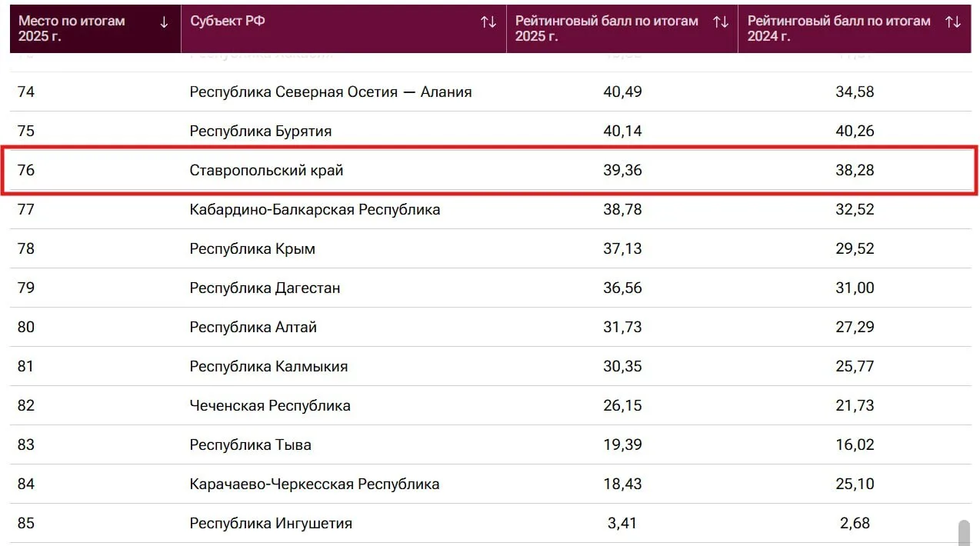Click on 'Карачаево-Черкесская Республика'

(x=315, y=484)
